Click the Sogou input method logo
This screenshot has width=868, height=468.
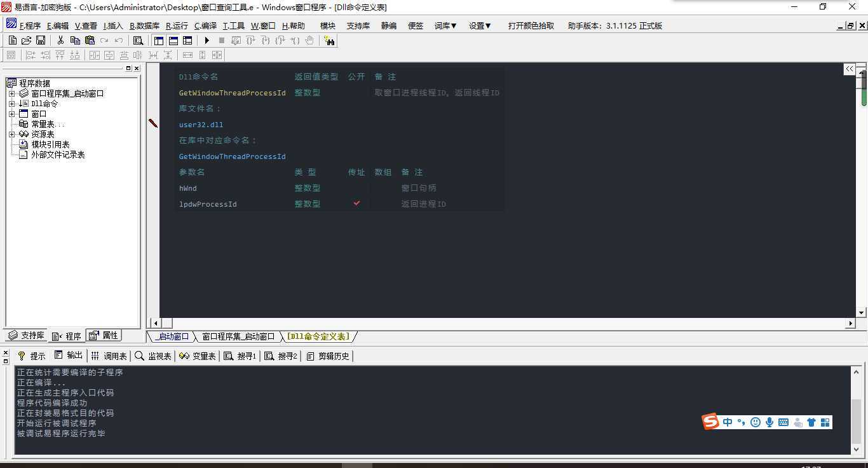coord(710,421)
